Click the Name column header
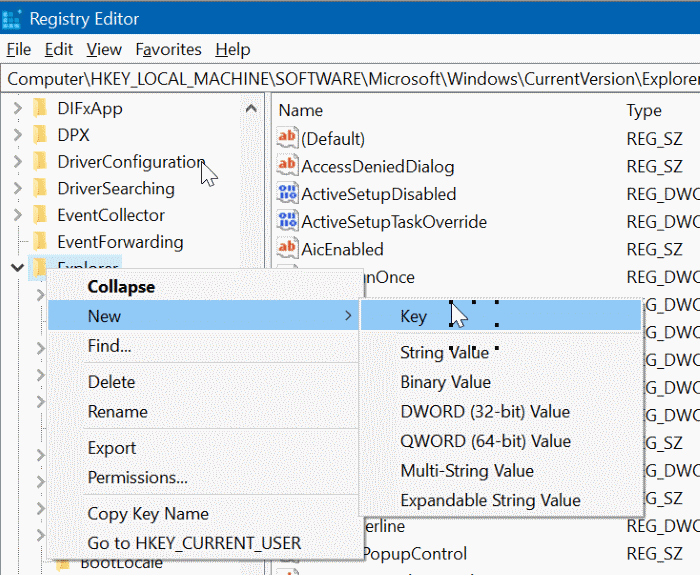This screenshot has width=700, height=575. (300, 110)
